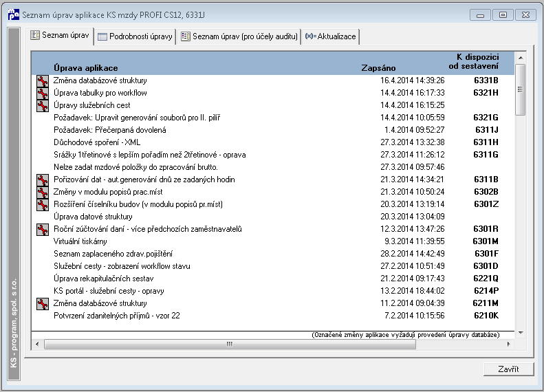Click wrench icon beside Změny v modulu popisů prac.míst
The height and width of the screenshot is (392, 544).
[x=43, y=193]
